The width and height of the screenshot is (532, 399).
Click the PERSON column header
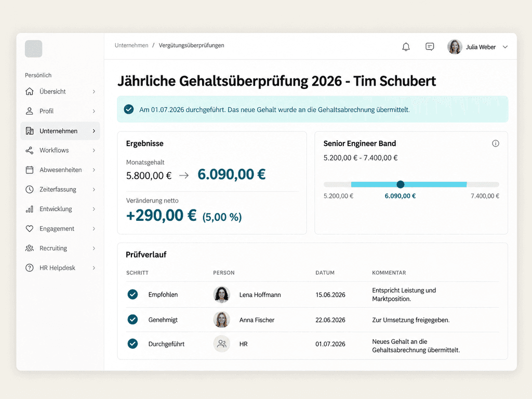click(223, 273)
